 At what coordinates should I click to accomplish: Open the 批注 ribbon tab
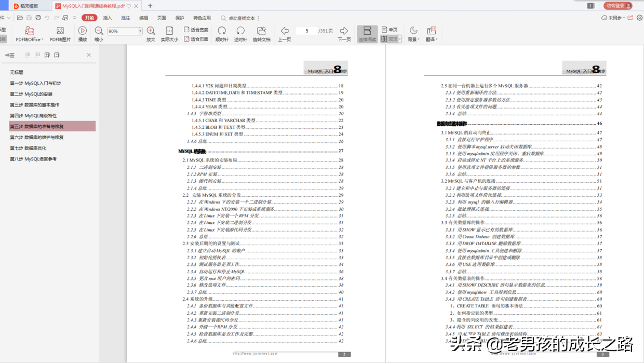126,18
